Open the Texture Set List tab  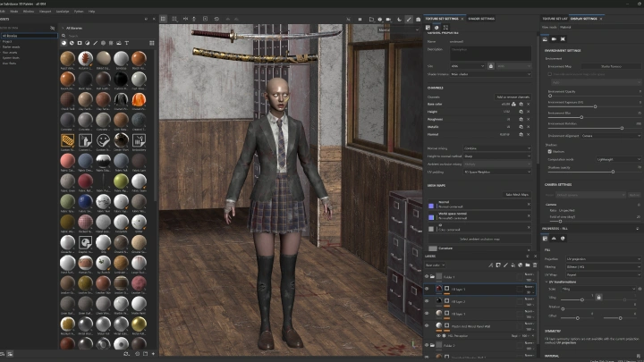(555, 19)
